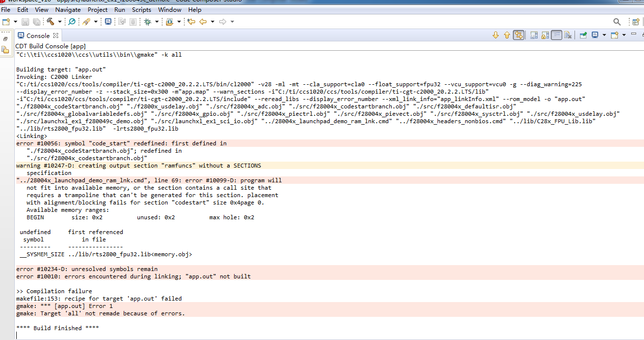The width and height of the screenshot is (644, 340).
Task: Click the Flash pen tool icon
Action: (x=87, y=22)
